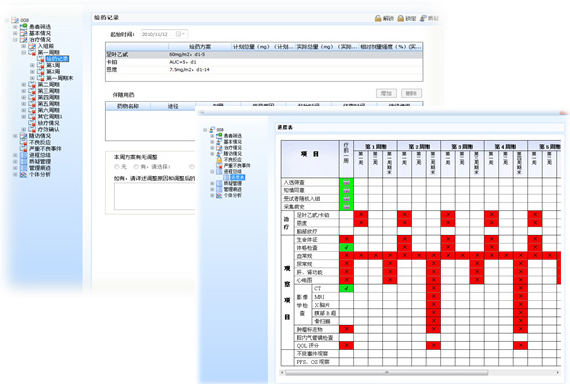Expand 第1周 node in the back window tree

(x=32, y=65)
